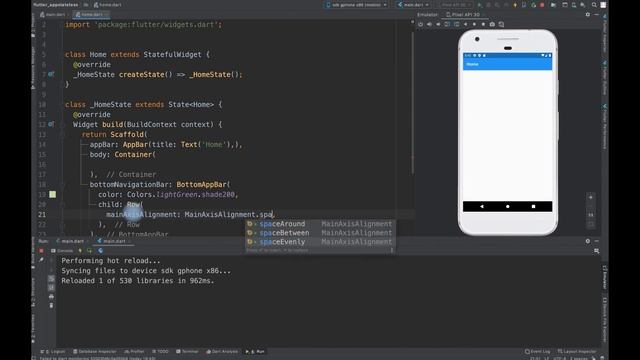Viewport: 640px width, 360px height.
Task: Click the Home app bar in emulator
Action: tap(507, 64)
